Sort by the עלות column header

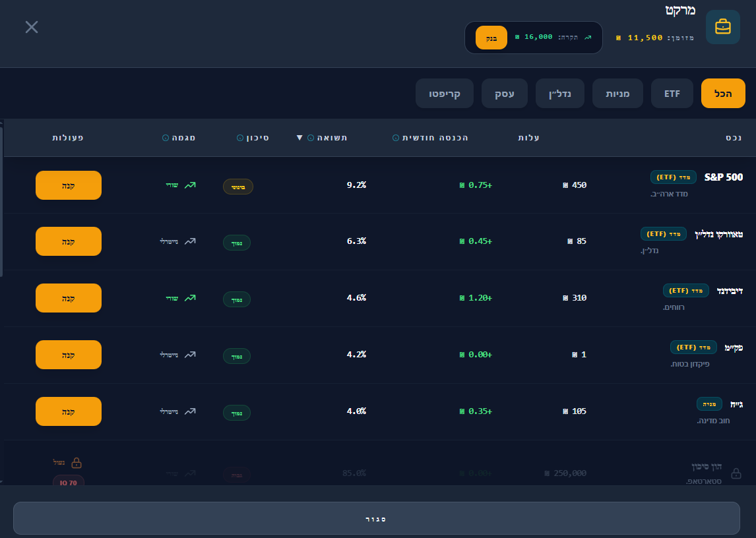(x=528, y=138)
